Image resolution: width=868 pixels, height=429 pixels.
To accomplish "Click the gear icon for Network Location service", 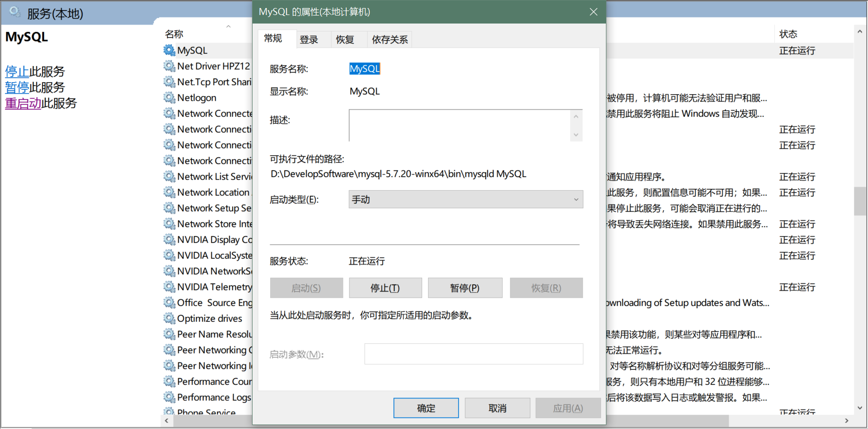I will (x=169, y=192).
